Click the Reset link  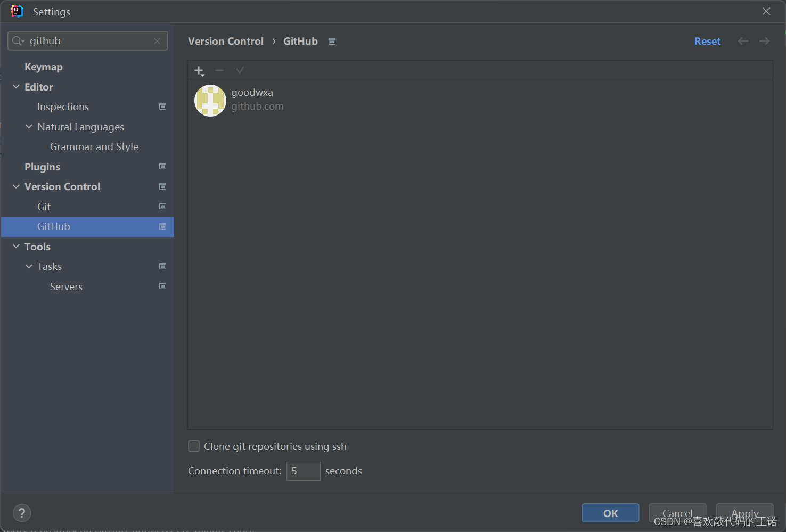pos(707,41)
